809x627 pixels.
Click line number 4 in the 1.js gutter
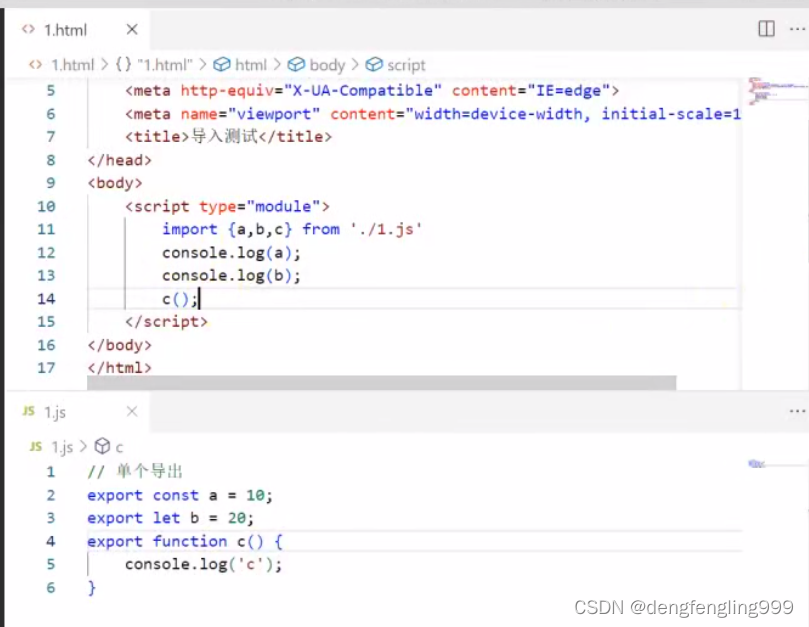click(51, 541)
